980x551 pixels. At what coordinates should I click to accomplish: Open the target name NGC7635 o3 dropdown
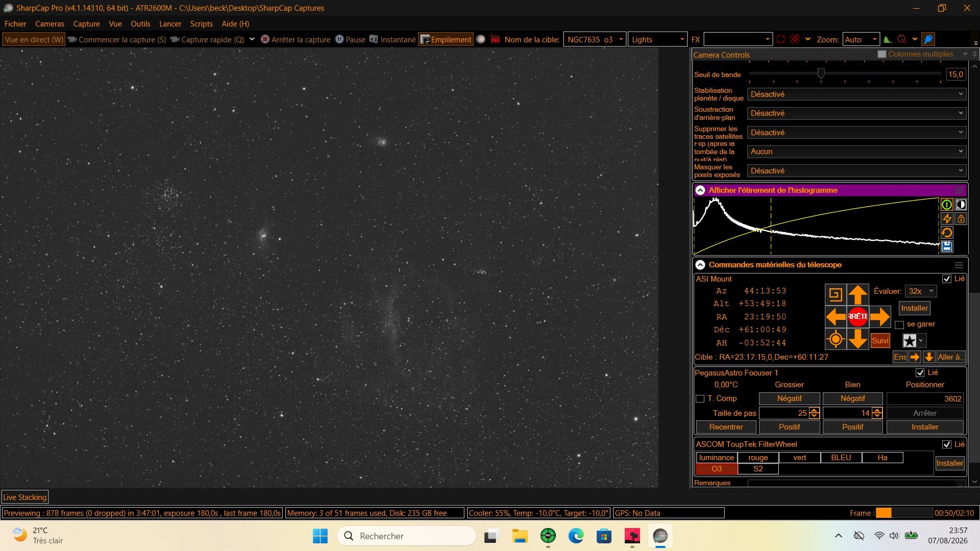coord(595,39)
